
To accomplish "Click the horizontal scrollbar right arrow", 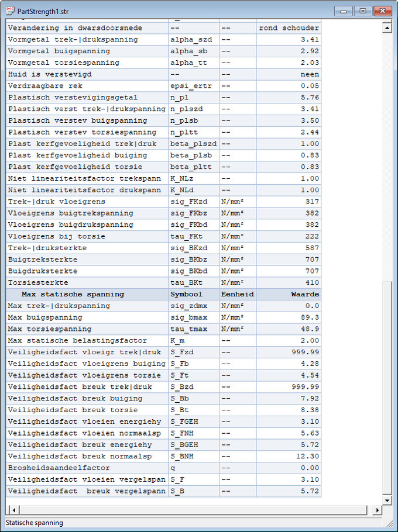I will (x=377, y=510).
